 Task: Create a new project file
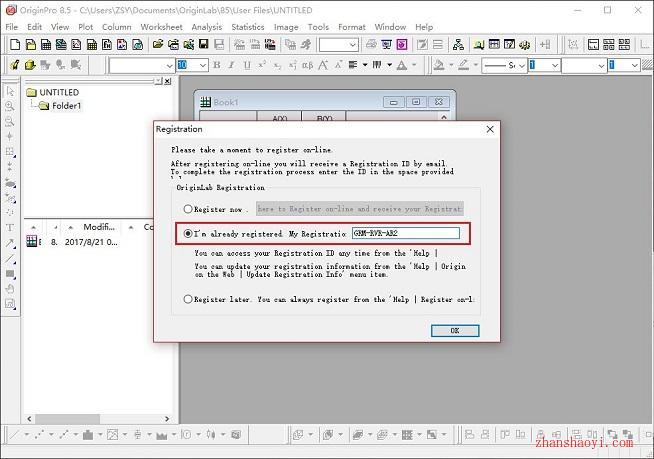tap(15, 44)
